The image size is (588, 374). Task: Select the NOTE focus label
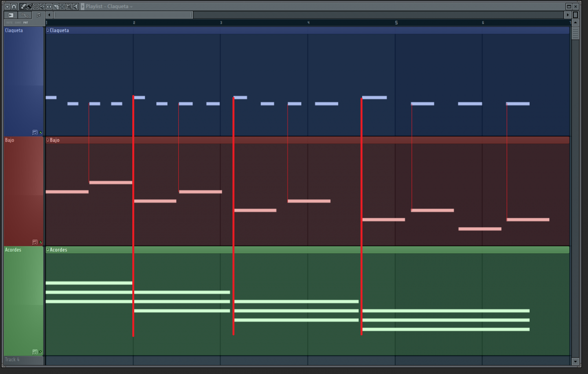[9, 23]
